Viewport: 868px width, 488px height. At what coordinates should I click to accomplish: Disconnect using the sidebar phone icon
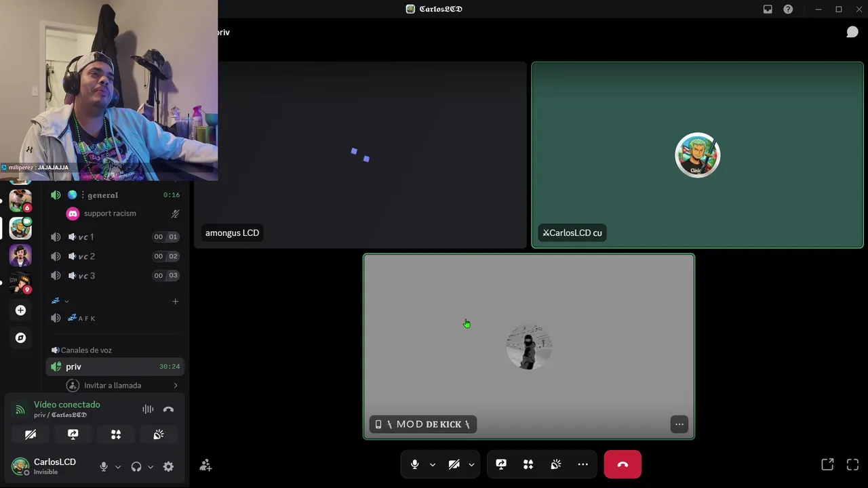click(x=168, y=409)
